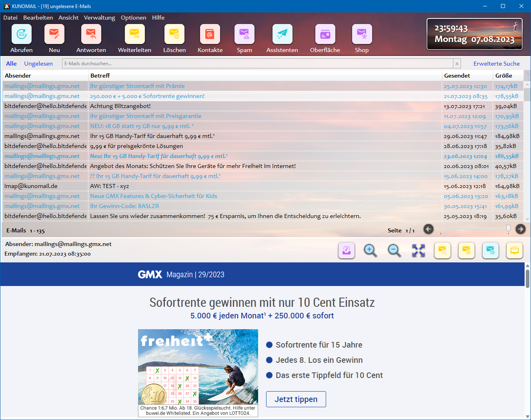Select email 'Ihr günstiger Stromtarif mit Prämie'
The image size is (531, 420).
[263, 86]
